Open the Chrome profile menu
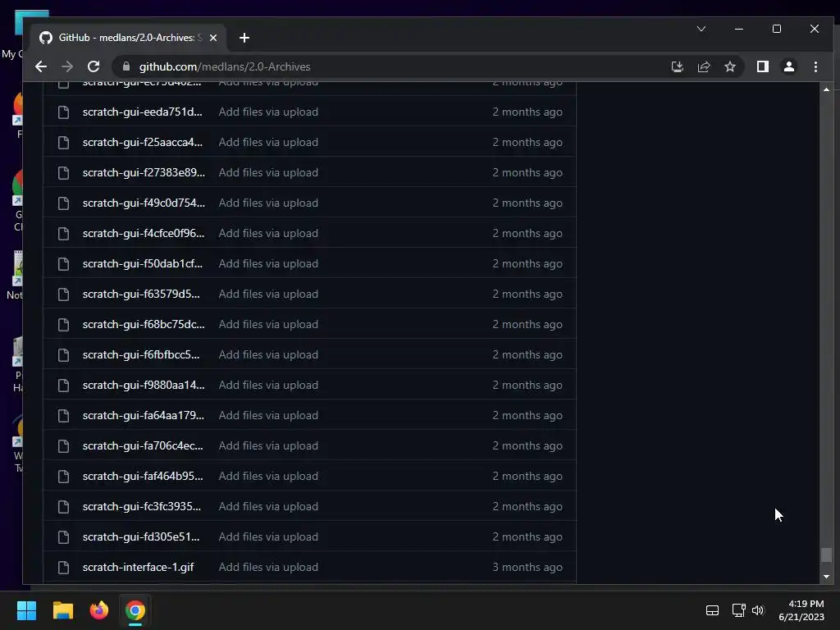 (789, 66)
